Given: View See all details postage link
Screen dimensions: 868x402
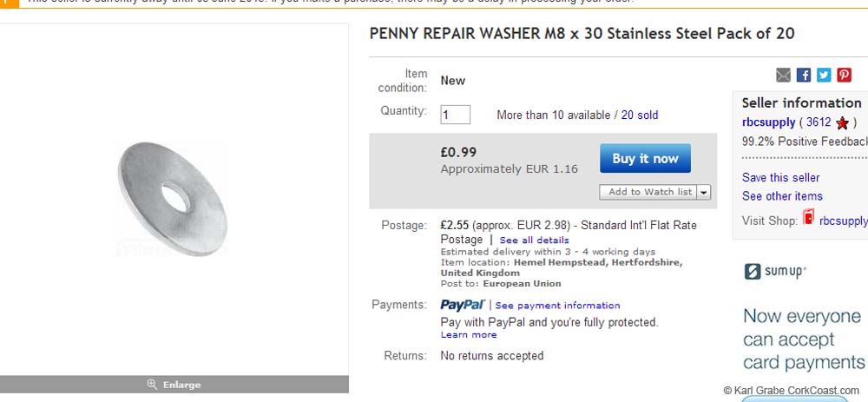Looking at the screenshot, I should tap(534, 240).
